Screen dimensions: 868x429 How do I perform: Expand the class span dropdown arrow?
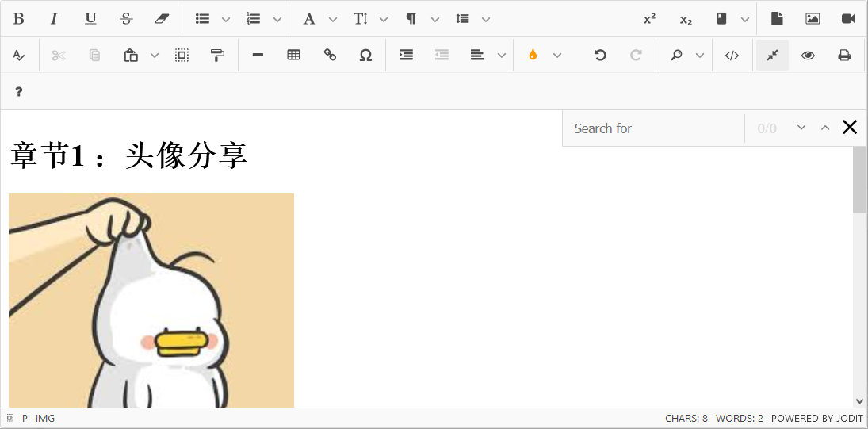(x=745, y=19)
